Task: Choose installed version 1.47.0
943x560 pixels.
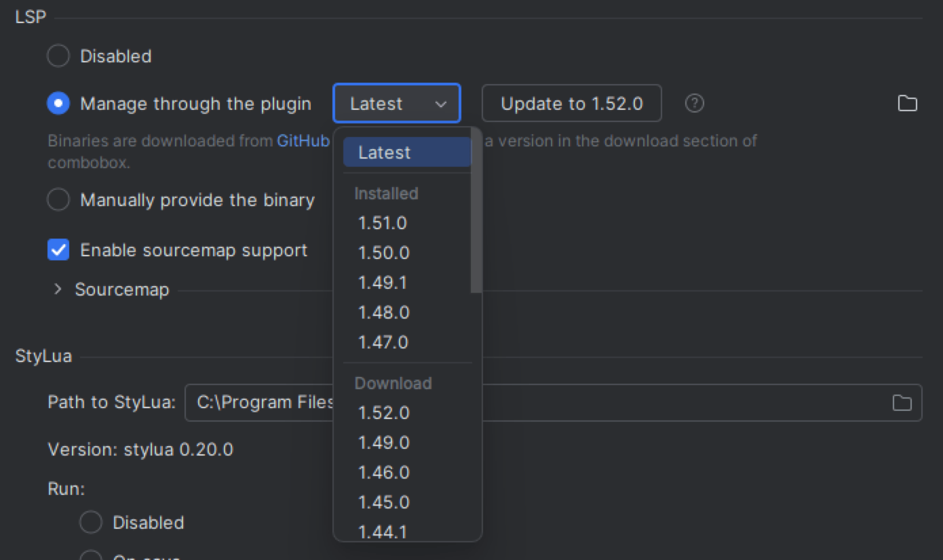Action: (x=383, y=342)
